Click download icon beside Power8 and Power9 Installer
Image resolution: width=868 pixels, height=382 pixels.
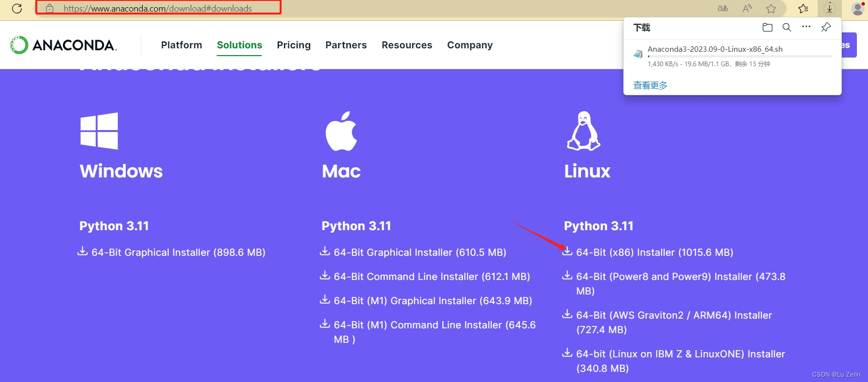[568, 275]
